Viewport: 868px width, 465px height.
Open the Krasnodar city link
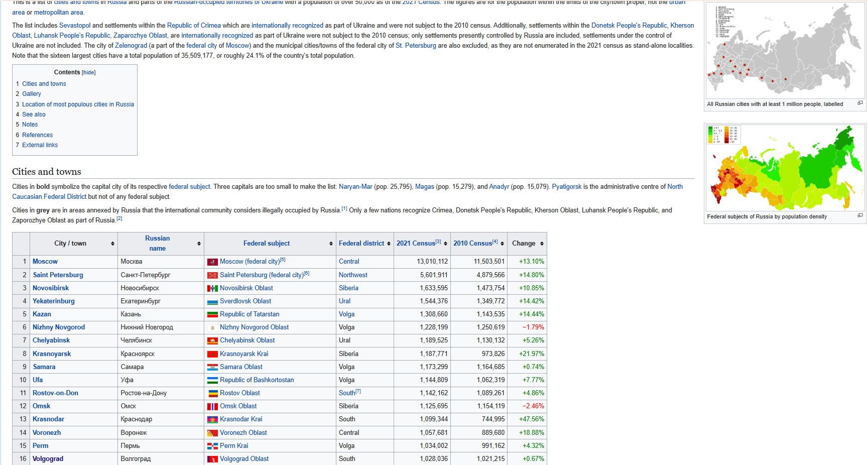tap(48, 419)
